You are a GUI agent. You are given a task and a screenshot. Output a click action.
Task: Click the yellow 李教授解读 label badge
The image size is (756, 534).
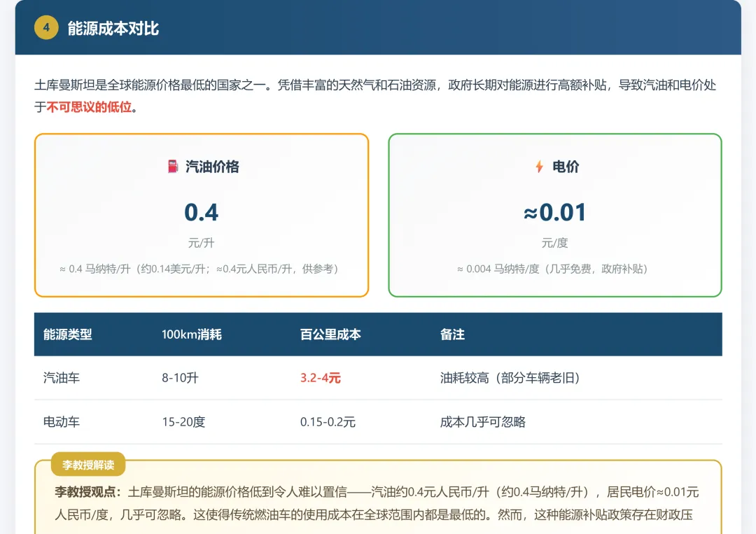[89, 464]
